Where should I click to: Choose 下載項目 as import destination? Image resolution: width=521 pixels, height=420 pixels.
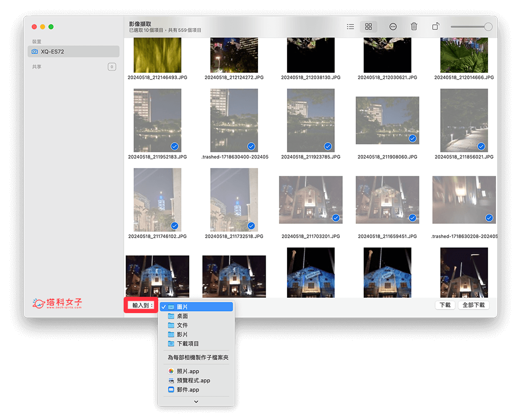196,344
